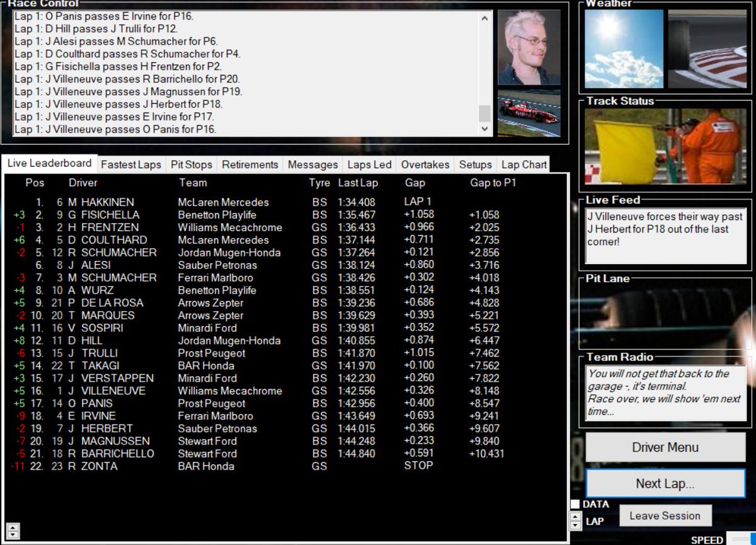Image resolution: width=756 pixels, height=545 pixels.
Task: Click the Driver Menu button
Action: [x=665, y=447]
